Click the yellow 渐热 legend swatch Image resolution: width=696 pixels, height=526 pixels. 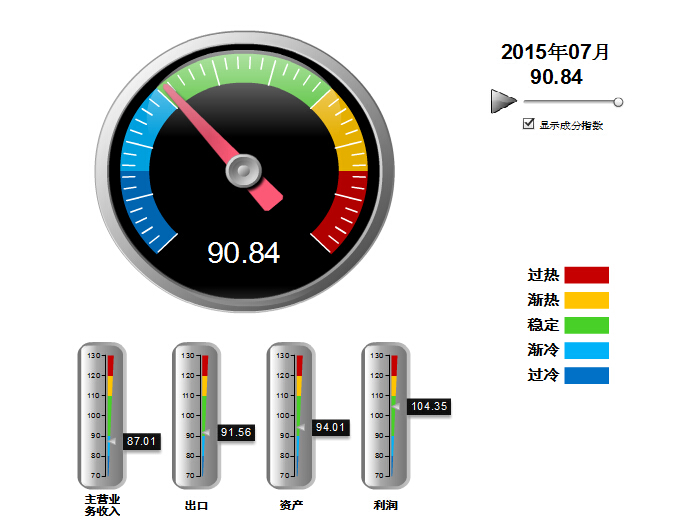586,300
